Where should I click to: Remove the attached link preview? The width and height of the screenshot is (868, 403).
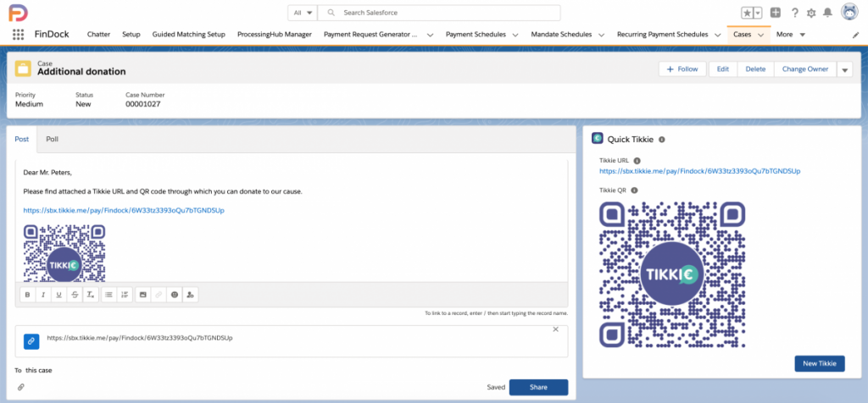coord(556,329)
